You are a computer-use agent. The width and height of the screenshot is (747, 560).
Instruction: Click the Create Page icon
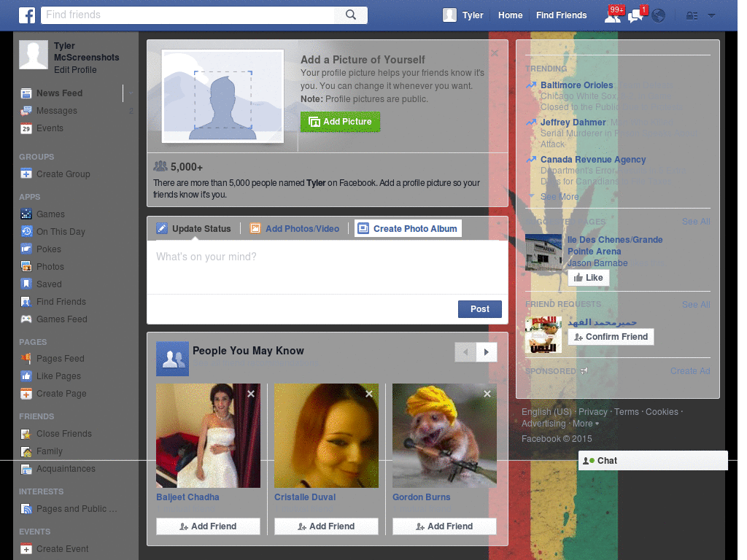pyautogui.click(x=26, y=393)
